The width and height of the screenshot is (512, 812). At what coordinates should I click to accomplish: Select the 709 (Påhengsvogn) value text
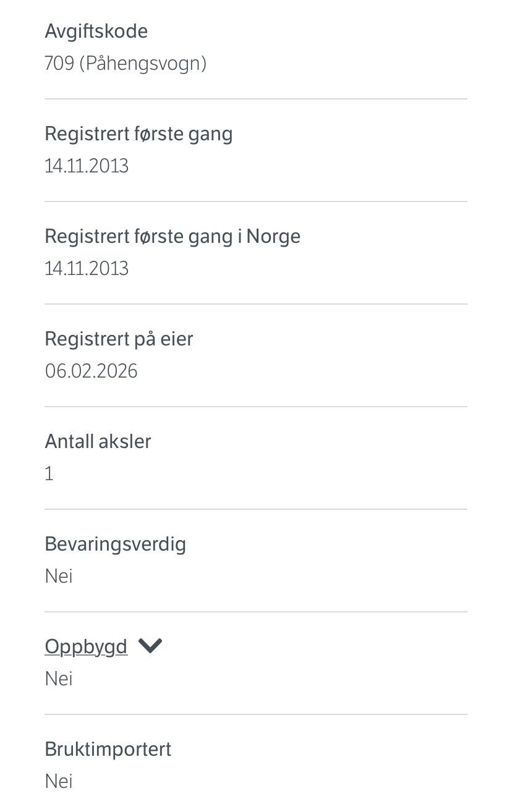(x=126, y=63)
